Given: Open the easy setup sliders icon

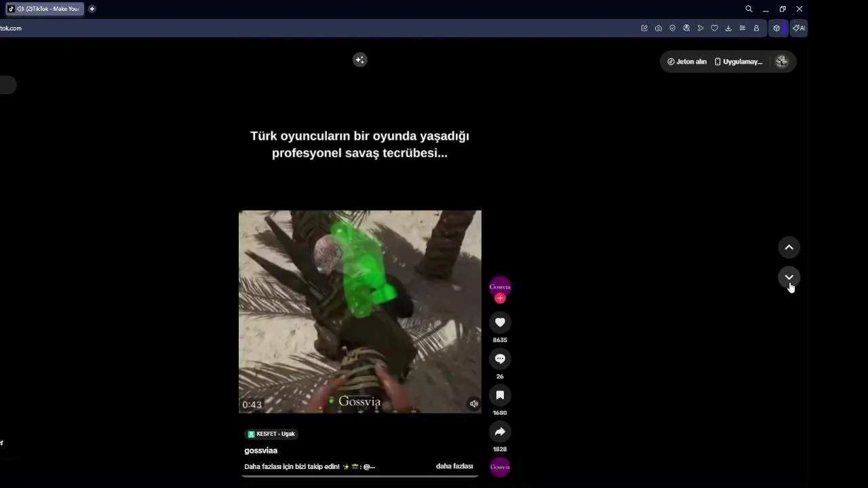Looking at the screenshot, I should tap(743, 28).
